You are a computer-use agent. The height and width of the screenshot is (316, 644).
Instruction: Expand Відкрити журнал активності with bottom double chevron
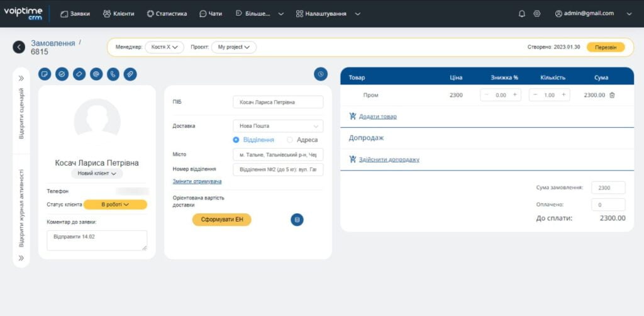click(x=21, y=258)
